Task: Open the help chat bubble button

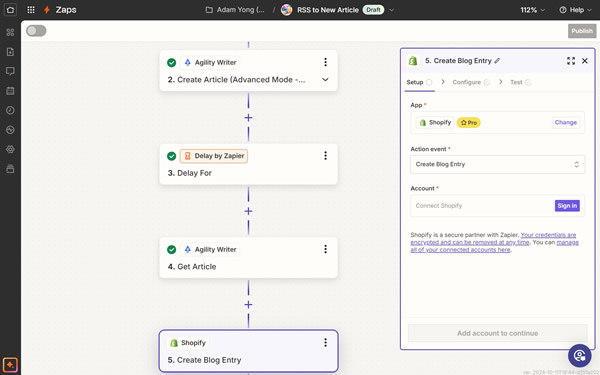Action: tap(579, 355)
